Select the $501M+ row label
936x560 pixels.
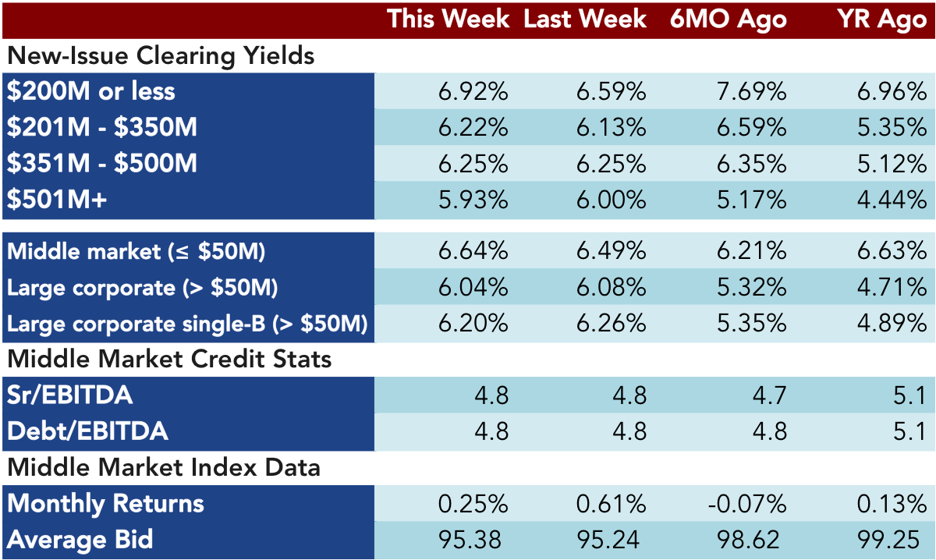[57, 200]
